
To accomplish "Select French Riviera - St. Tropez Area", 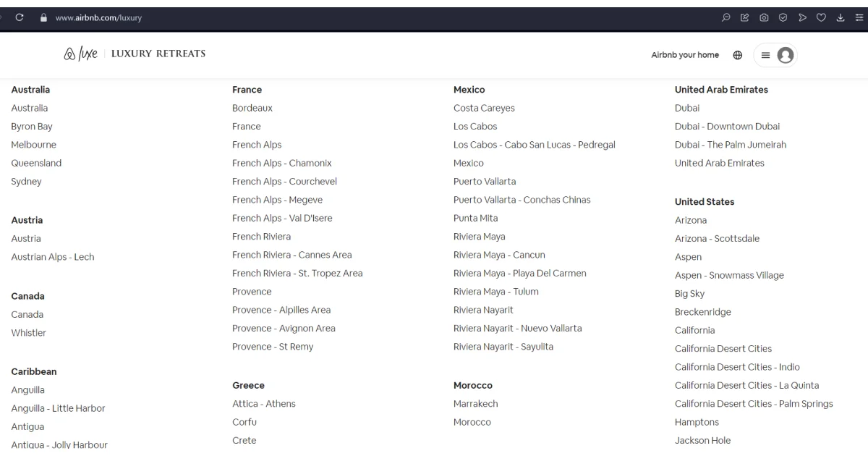I will tap(297, 273).
